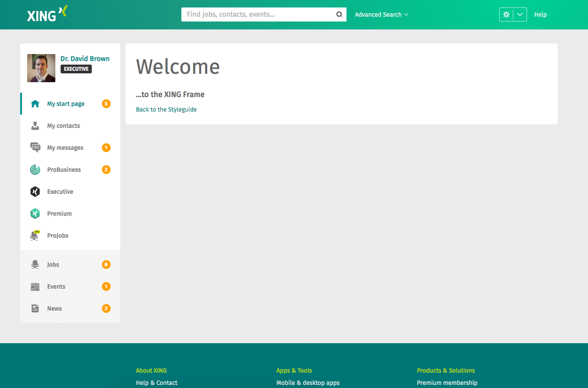Click the Products & Solutions footer heading
Viewport: 588px width, 388px height.
pyautogui.click(x=446, y=370)
